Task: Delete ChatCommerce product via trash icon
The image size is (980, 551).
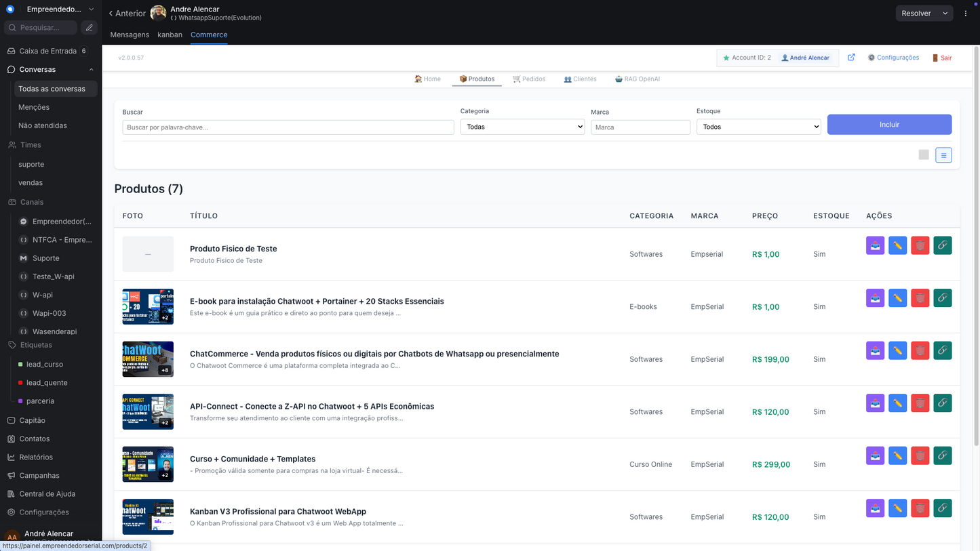Action: coord(920,350)
